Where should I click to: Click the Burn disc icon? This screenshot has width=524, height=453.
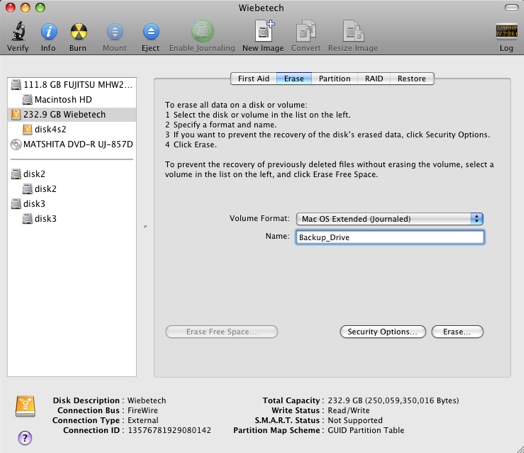pyautogui.click(x=79, y=32)
